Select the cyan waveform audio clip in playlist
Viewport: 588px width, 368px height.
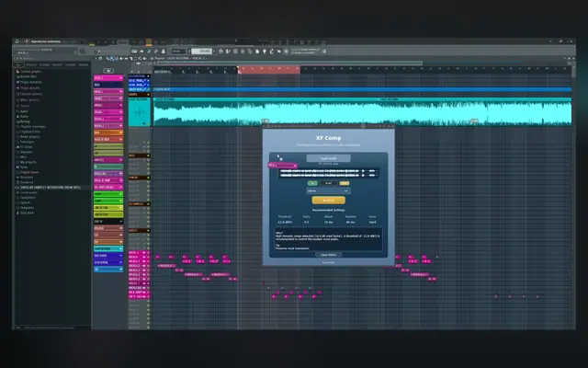362,112
